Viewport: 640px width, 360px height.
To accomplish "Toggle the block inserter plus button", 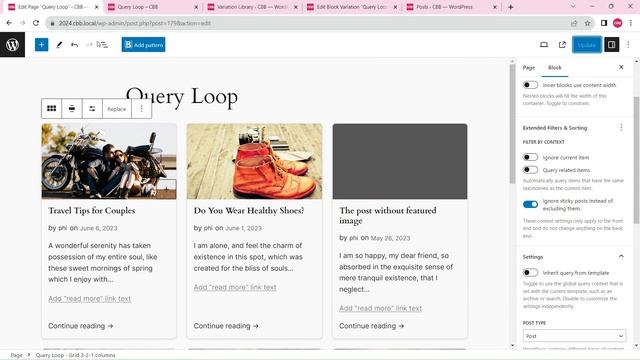I will click(x=41, y=45).
